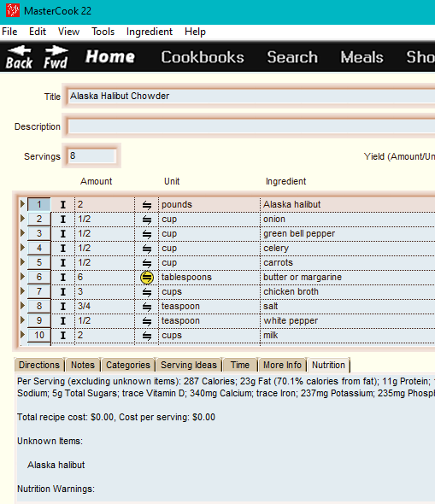Open the Meals section
The height and width of the screenshot is (504, 435).
click(x=362, y=57)
